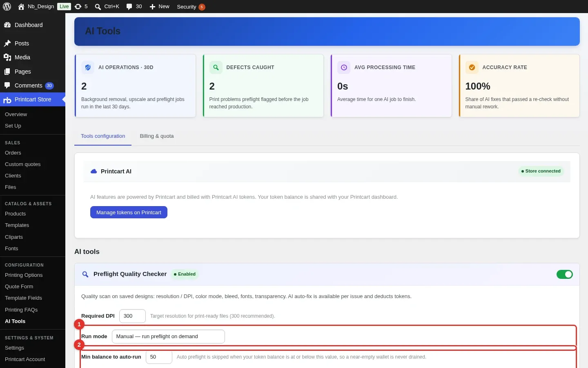This screenshot has height=368, width=588.
Task: Open Clients page
Action: pos(13,176)
